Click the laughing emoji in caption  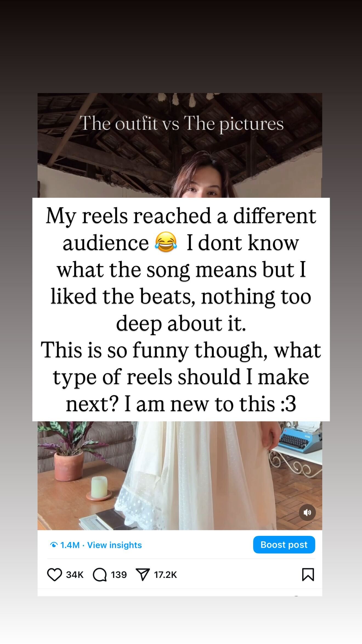click(166, 242)
